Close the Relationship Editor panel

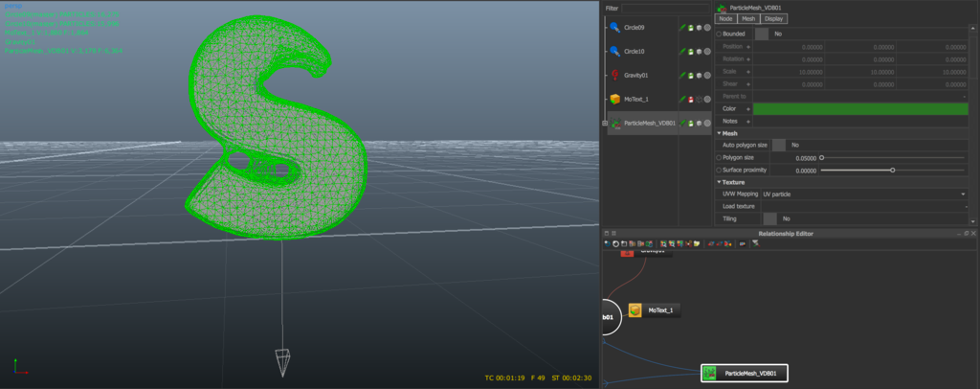(x=973, y=233)
